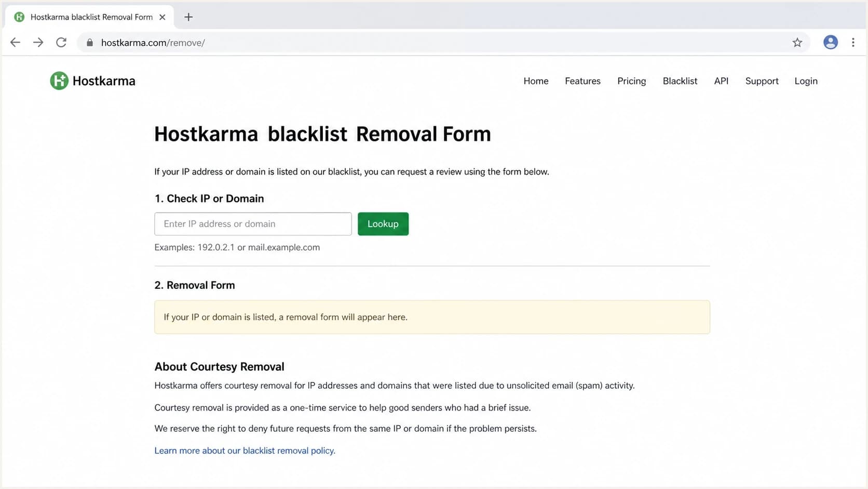Focus the Enter IP address or domain field
The image size is (868, 489).
coord(253,224)
